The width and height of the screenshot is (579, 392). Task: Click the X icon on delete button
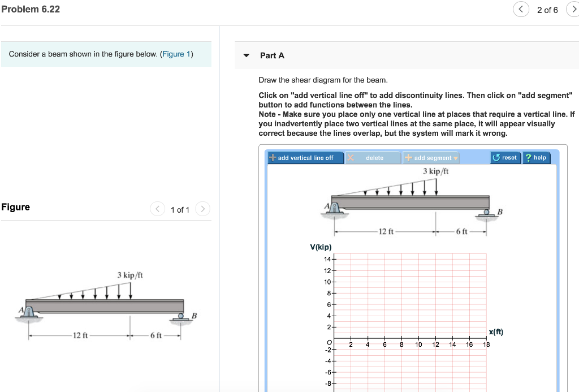pos(351,158)
